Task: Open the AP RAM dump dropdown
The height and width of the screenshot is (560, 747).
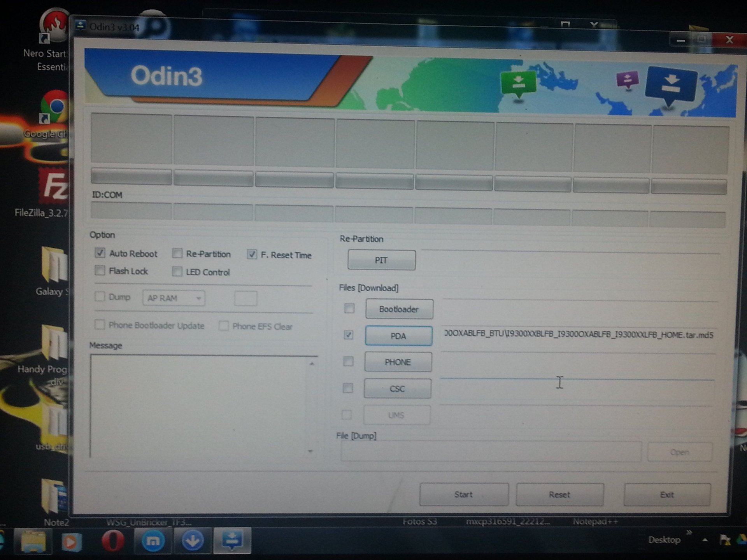Action: pyautogui.click(x=174, y=298)
